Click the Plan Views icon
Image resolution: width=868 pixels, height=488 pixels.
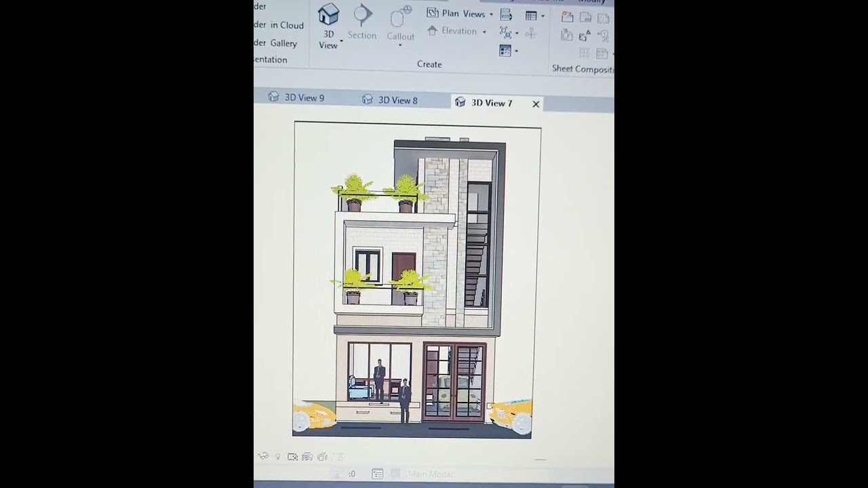[x=433, y=13]
